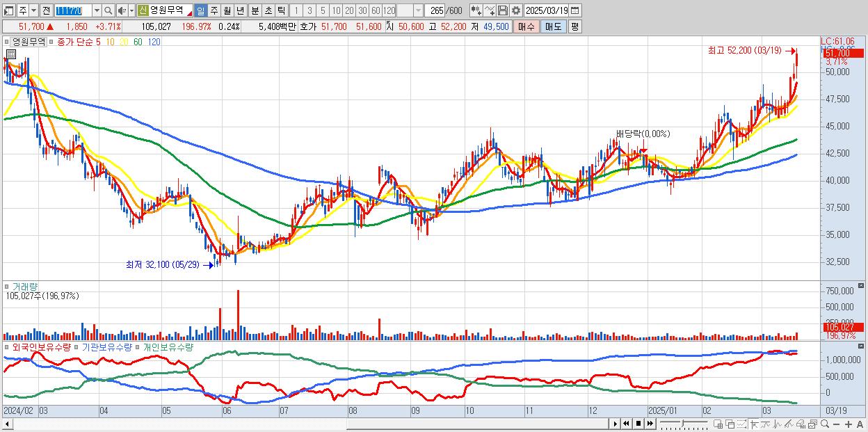Click the overlapping windows icon in bottom toolbar
Image resolution: width=868 pixels, height=432 pixels.
point(730,424)
